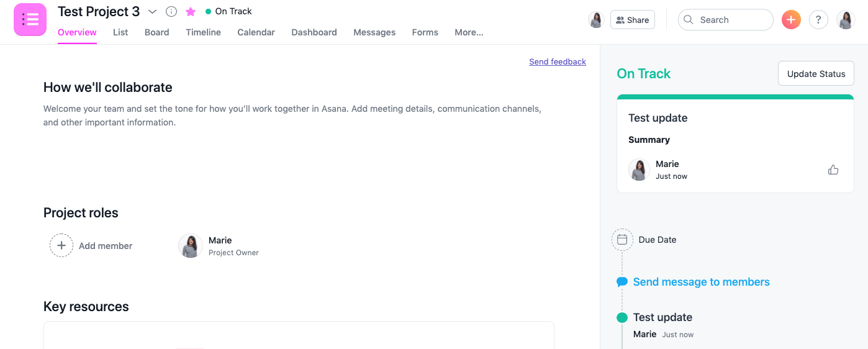Click the message bubble icon in timeline
Screen dimensions: 868x349
622,282
